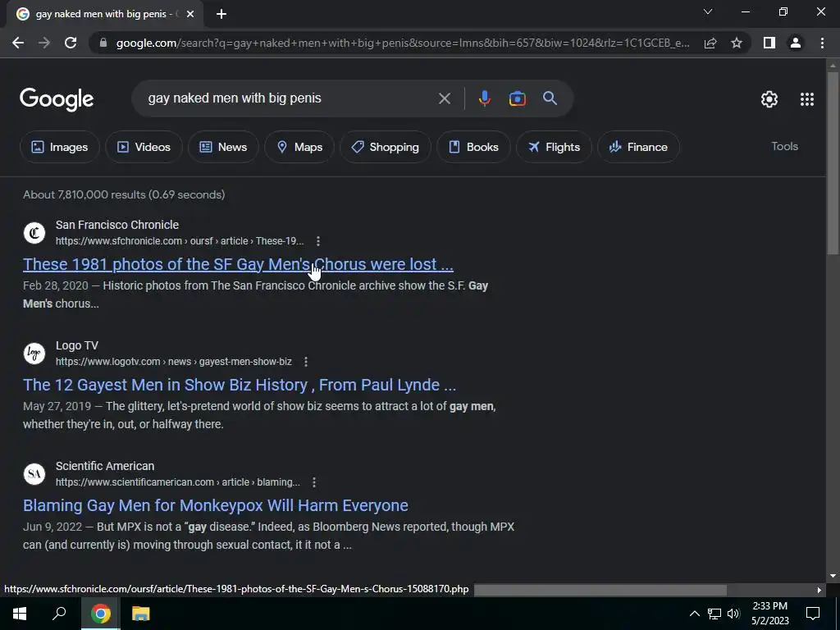Click the San Francisco Chronicle favicon
Viewport: 840px width, 630px height.
coord(34,233)
